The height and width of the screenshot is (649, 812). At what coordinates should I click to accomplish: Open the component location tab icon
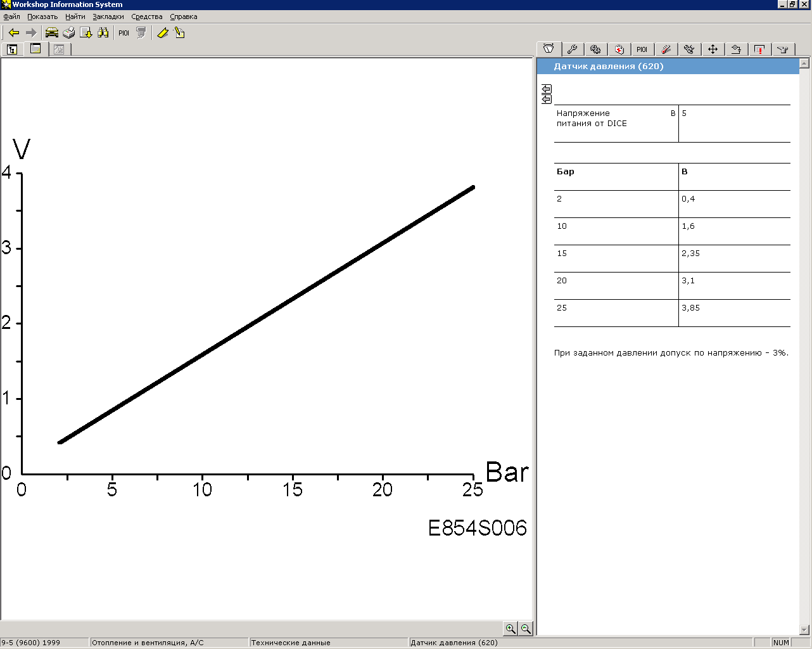pos(736,49)
